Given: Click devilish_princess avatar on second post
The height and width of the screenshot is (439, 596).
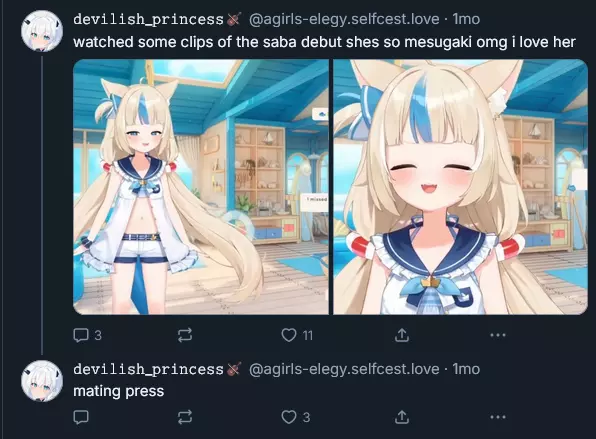Looking at the screenshot, I should click(x=42, y=381).
